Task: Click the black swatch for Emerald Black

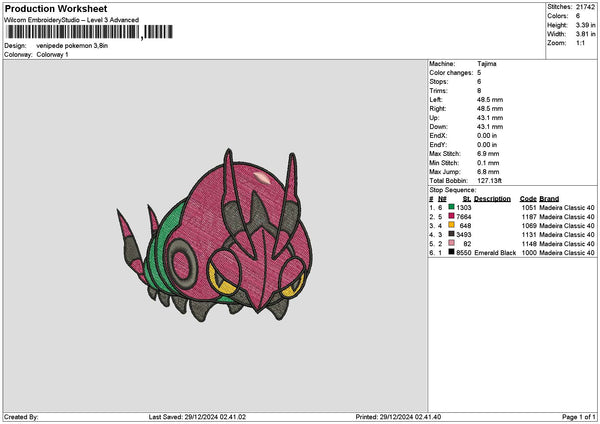Action: (451, 252)
